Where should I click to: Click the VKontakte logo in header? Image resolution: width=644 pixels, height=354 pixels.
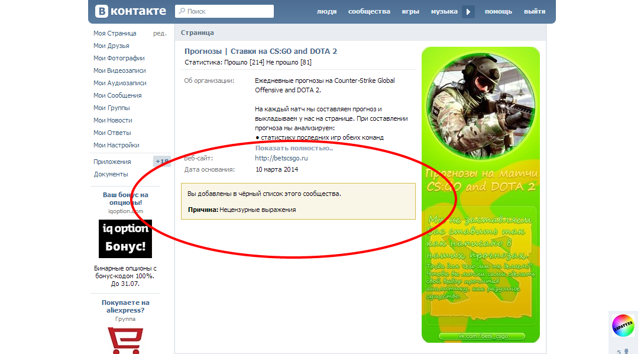click(x=131, y=11)
